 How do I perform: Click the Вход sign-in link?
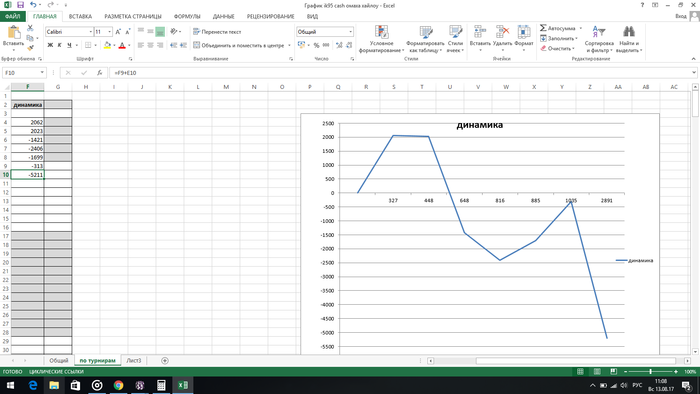[x=681, y=16]
